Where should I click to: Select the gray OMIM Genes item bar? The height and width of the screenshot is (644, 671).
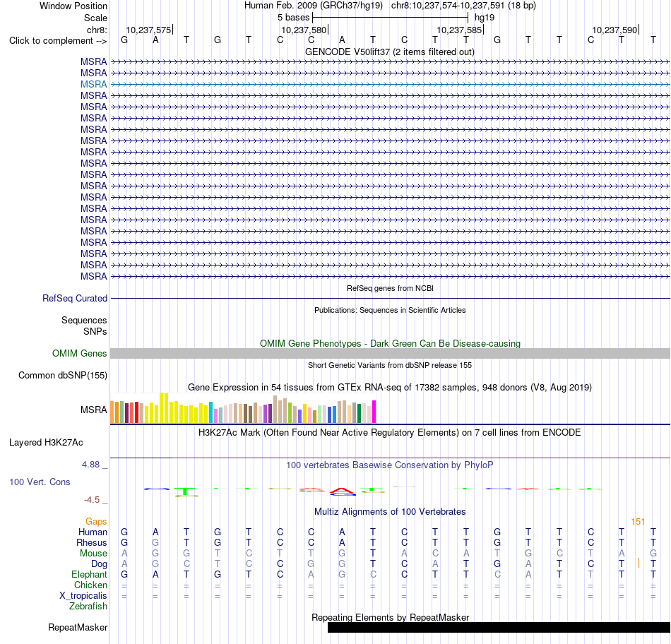[x=390, y=354]
